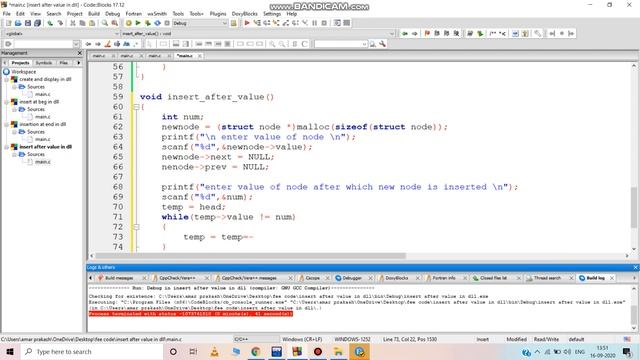The width and height of the screenshot is (640, 360).
Task: Collapse 'create and display in dll' project node
Action: coord(7,80)
